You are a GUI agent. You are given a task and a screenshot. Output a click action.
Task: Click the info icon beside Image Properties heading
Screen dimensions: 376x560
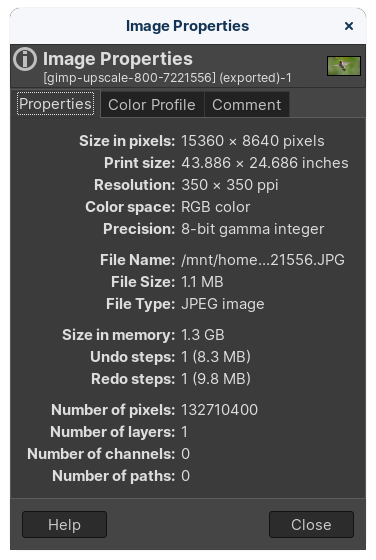click(x=25, y=59)
